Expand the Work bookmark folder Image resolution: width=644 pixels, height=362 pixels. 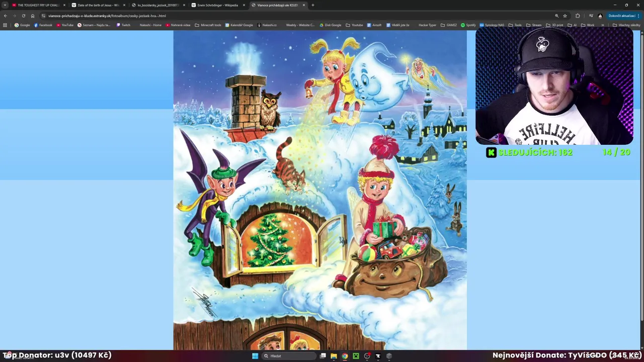click(587, 25)
